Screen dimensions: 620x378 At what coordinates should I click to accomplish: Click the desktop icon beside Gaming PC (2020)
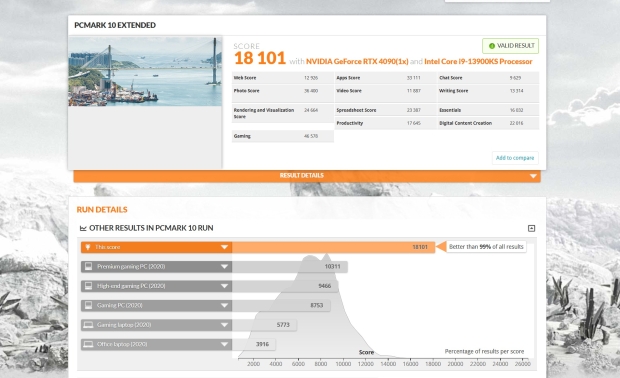[x=89, y=305]
